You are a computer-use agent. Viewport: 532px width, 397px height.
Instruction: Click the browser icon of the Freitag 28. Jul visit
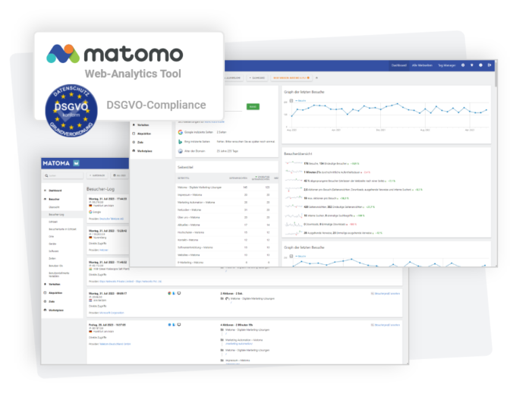click(x=169, y=325)
